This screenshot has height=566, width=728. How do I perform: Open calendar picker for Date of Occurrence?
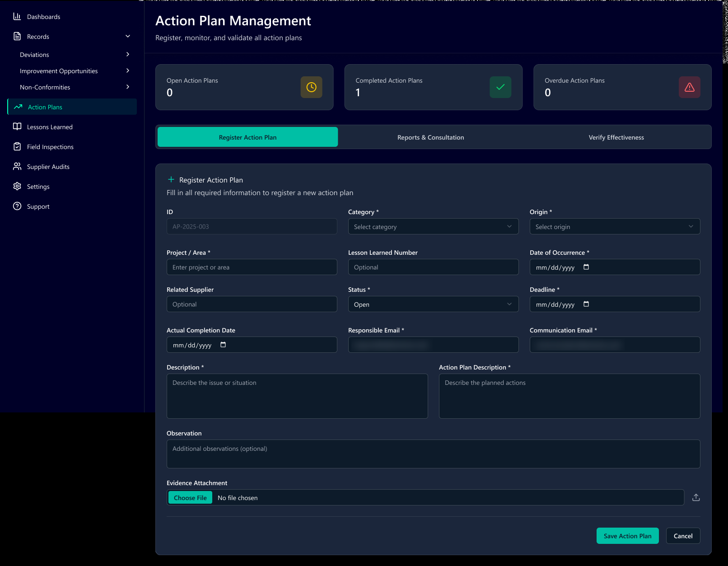tap(586, 267)
